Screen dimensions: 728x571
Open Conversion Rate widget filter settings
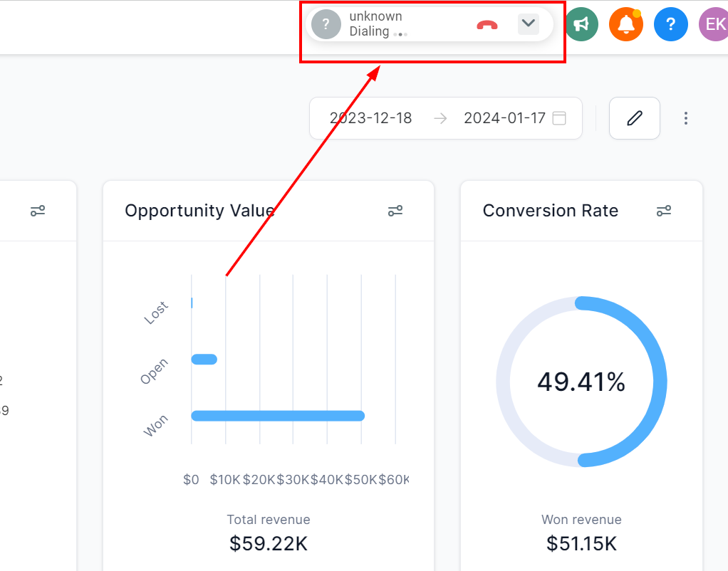(x=664, y=211)
